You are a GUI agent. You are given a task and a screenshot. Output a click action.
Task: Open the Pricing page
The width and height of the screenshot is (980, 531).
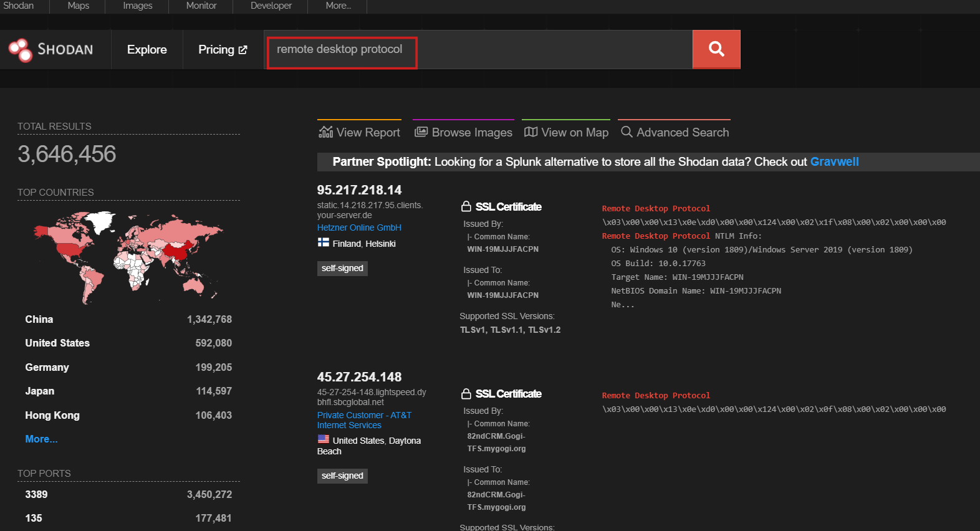tap(223, 49)
